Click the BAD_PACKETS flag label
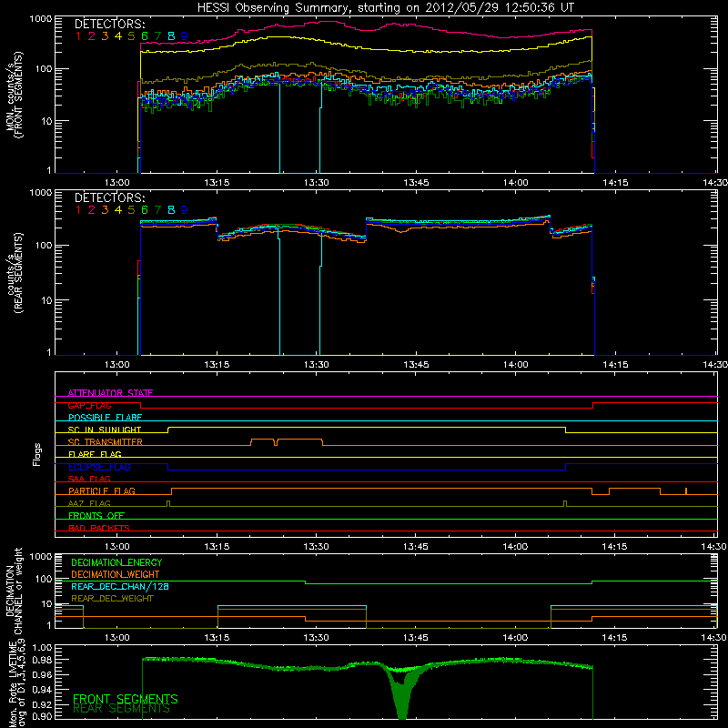 coord(99,528)
